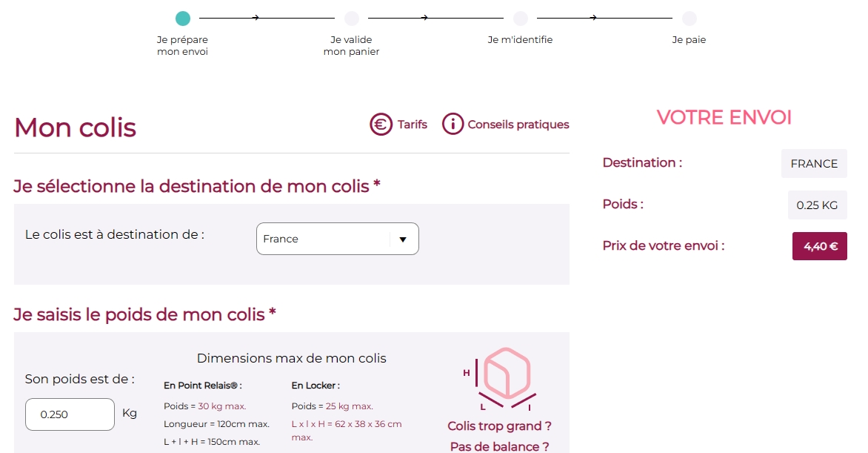Open the Conseils pratiques link
This screenshot has width=868, height=453.
tap(518, 125)
